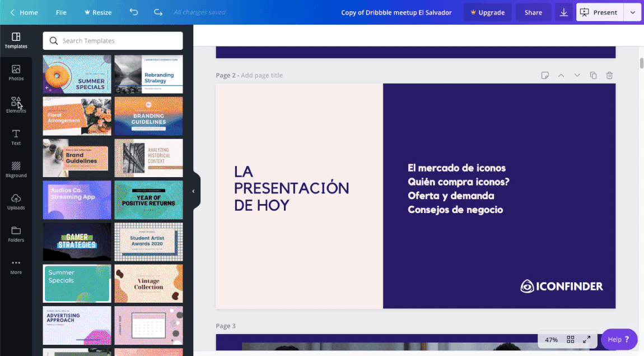Image resolution: width=644 pixels, height=356 pixels.
Task: Enter fullscreen mode
Action: (586, 340)
